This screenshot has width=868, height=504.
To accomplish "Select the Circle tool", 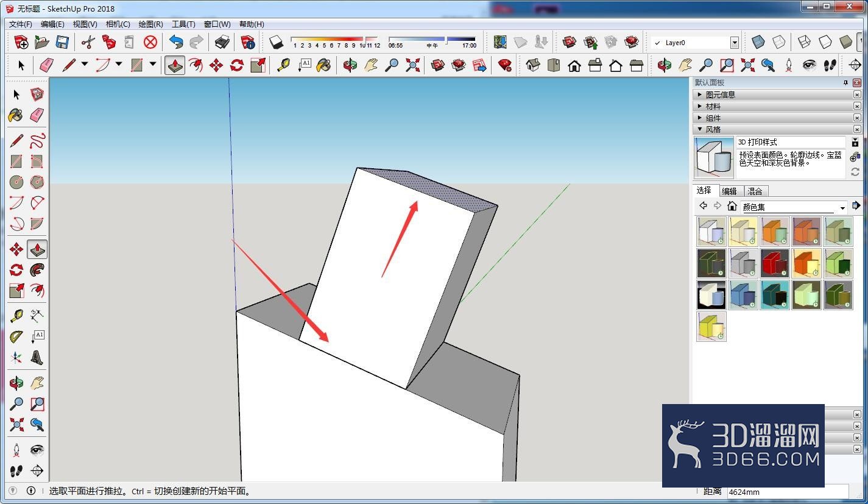I will [16, 182].
